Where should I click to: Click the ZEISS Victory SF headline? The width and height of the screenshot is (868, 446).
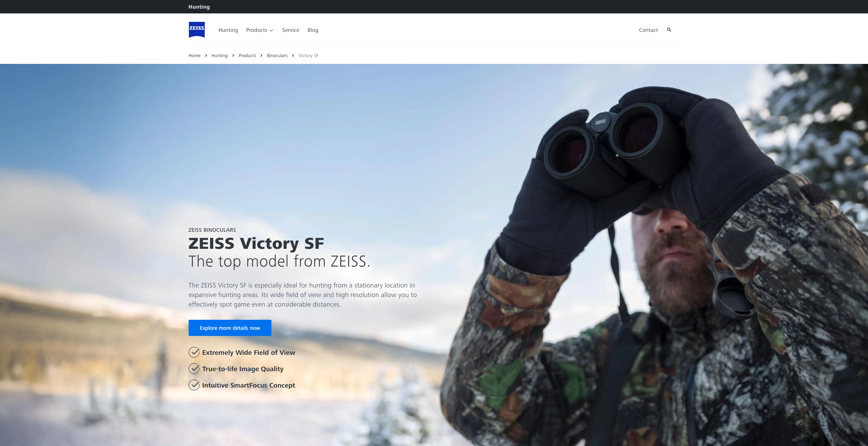[x=256, y=244]
